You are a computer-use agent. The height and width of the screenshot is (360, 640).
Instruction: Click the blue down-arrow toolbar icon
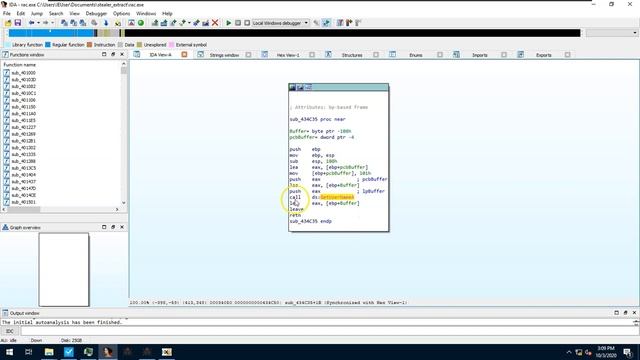point(106,23)
